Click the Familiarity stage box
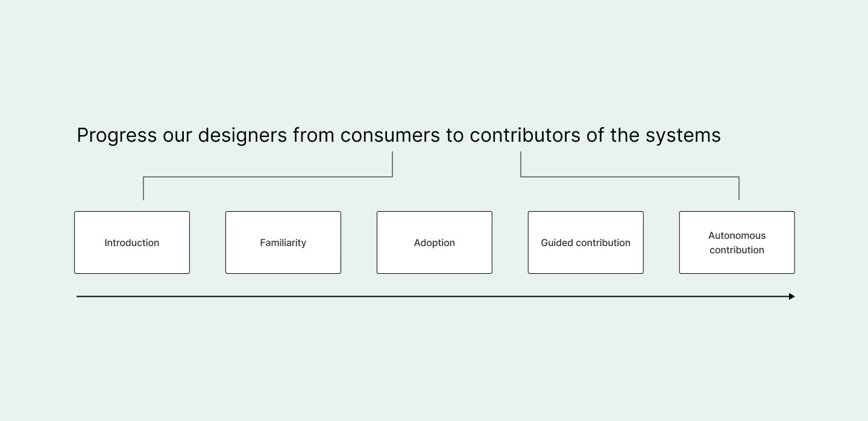Screen dimensions: 868x421 point(283,242)
